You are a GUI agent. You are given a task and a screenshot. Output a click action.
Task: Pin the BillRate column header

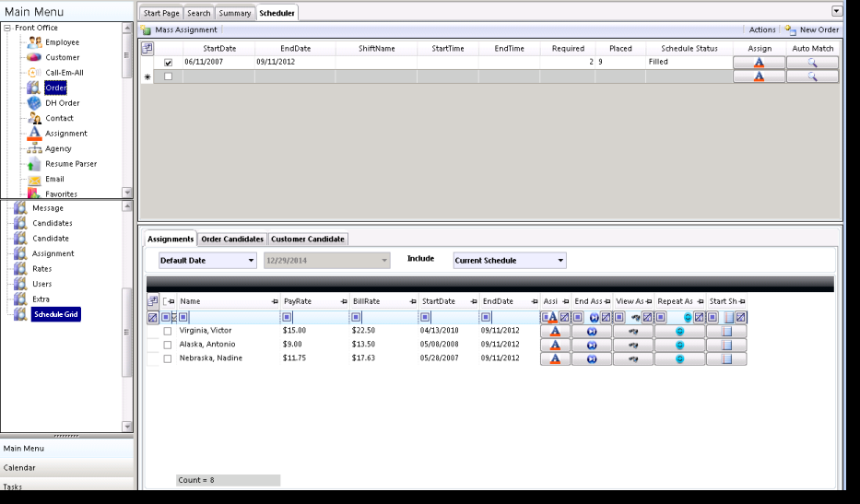[x=413, y=301]
